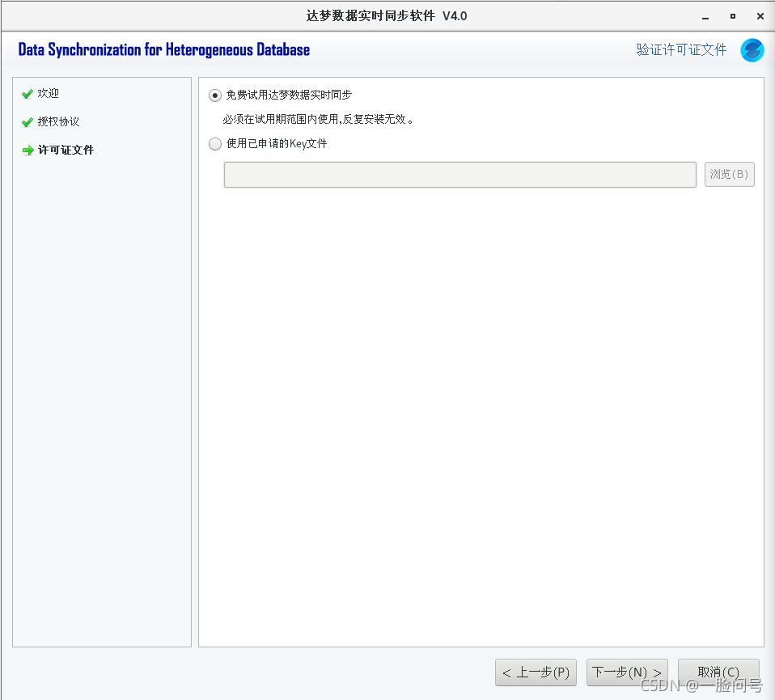Select the 许可证文件 step in sidebar

(x=66, y=150)
